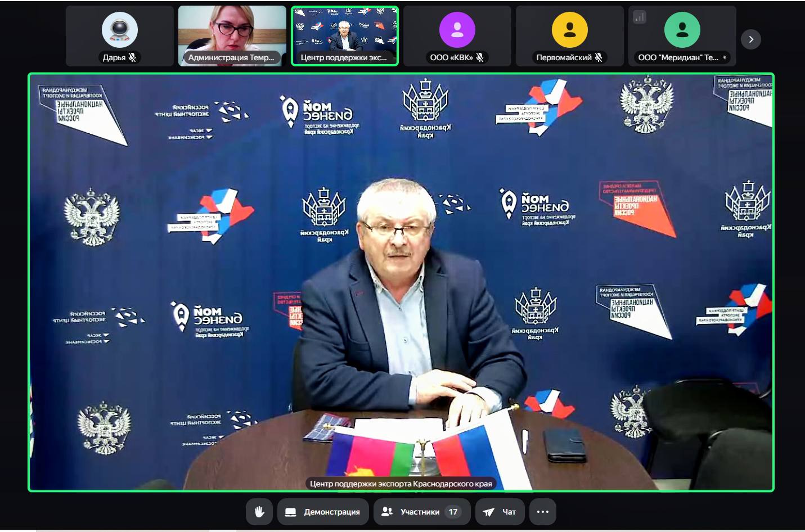Screen dimensions: 805x532
Task: Click the small mic icon after ООО "Меридиан" name
Action: click(725, 57)
